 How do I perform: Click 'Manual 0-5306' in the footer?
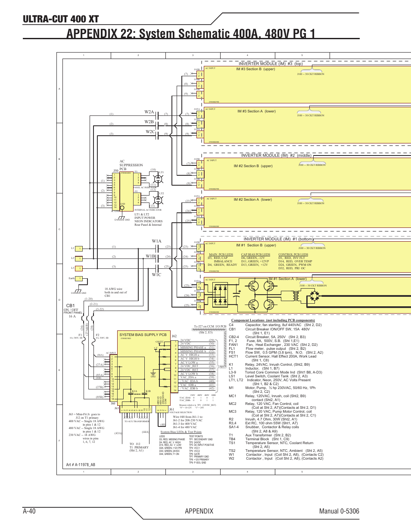339,511
